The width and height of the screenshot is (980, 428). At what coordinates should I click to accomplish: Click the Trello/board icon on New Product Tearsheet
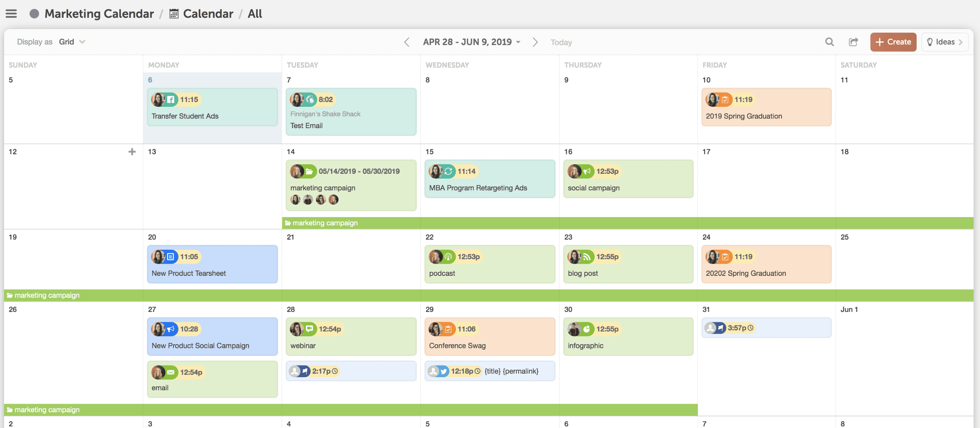(170, 256)
